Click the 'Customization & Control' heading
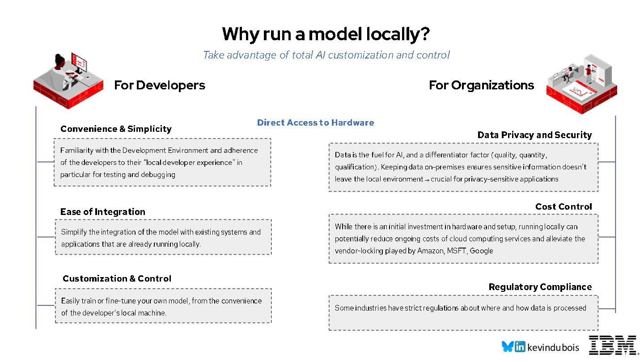Screen dimensions: 644x362 (117, 278)
